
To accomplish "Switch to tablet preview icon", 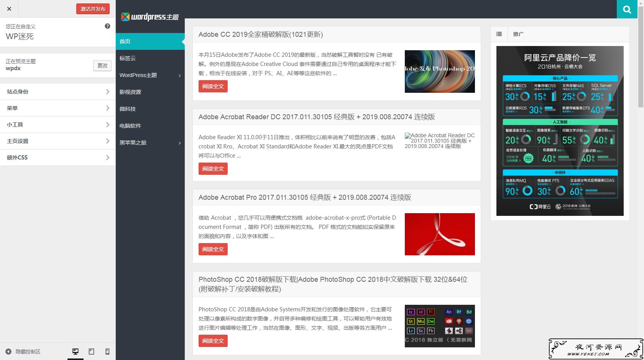I will tap(91, 352).
